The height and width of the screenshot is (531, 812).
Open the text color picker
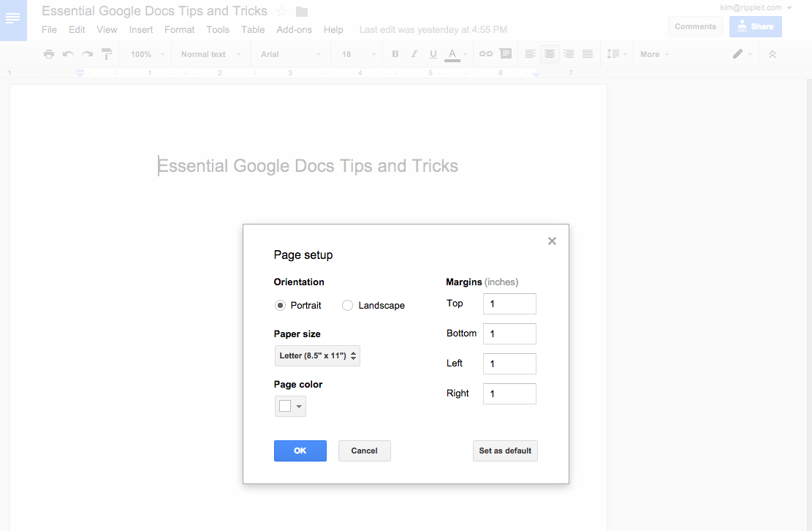456,54
